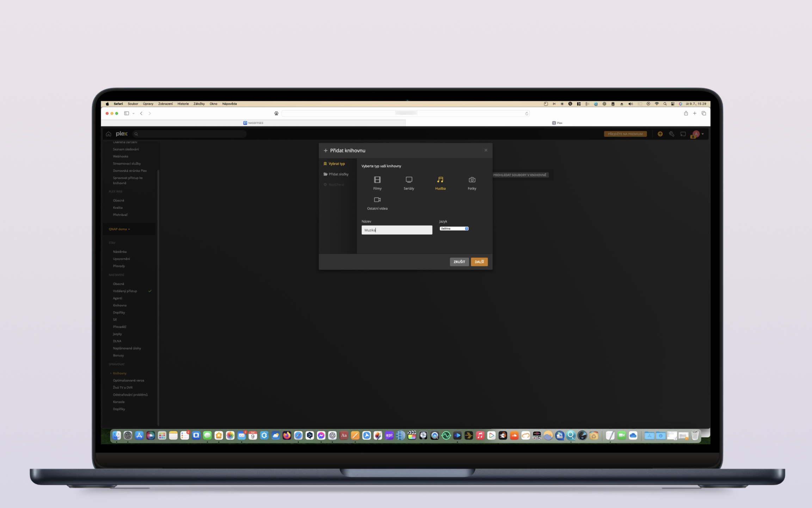Go to Plex home icon
The image size is (812, 508).
point(109,134)
